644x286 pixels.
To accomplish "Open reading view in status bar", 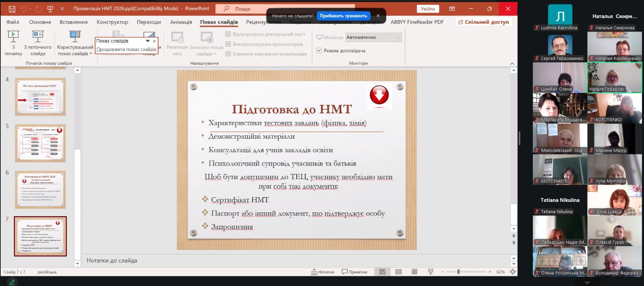I will click(414, 272).
